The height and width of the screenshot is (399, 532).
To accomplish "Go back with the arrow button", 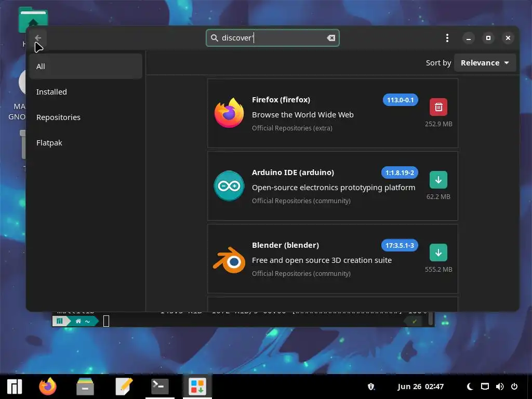I will pyautogui.click(x=38, y=38).
